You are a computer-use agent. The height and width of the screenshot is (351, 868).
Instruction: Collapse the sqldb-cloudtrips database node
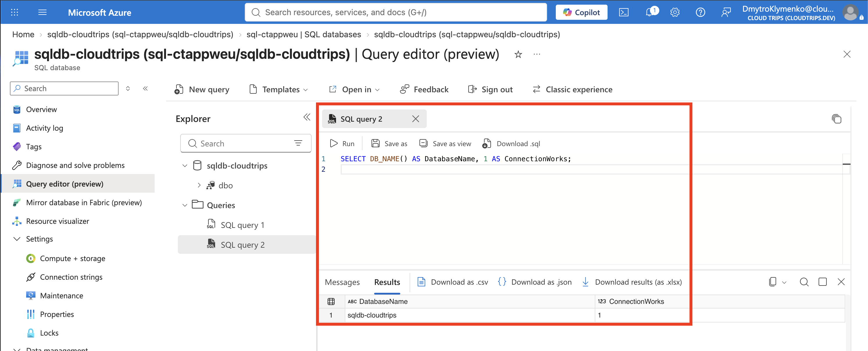185,166
